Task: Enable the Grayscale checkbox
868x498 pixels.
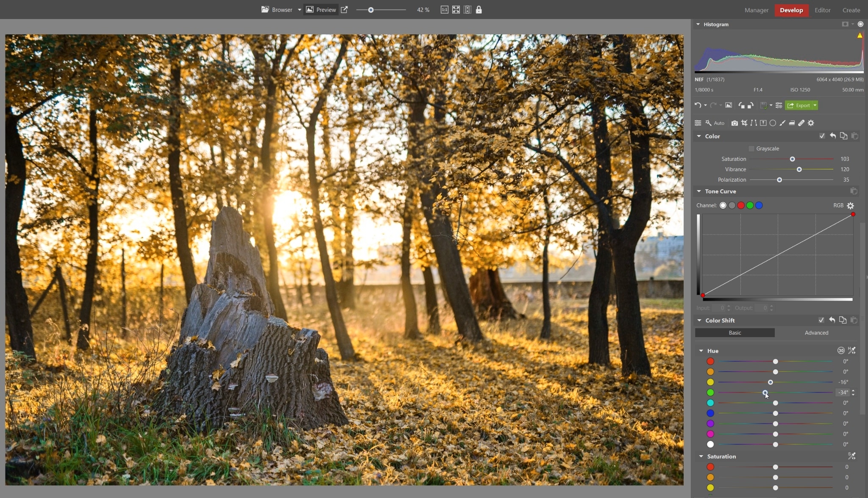Action: [751, 149]
